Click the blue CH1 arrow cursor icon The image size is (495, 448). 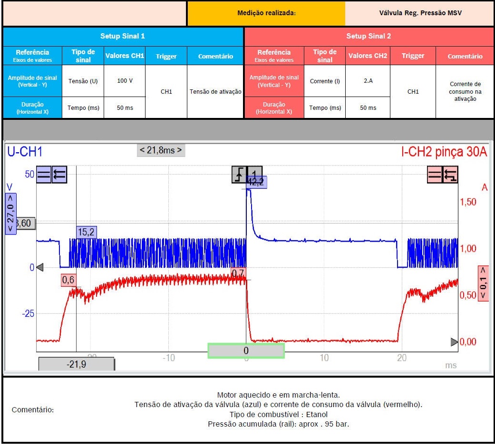pos(59,175)
